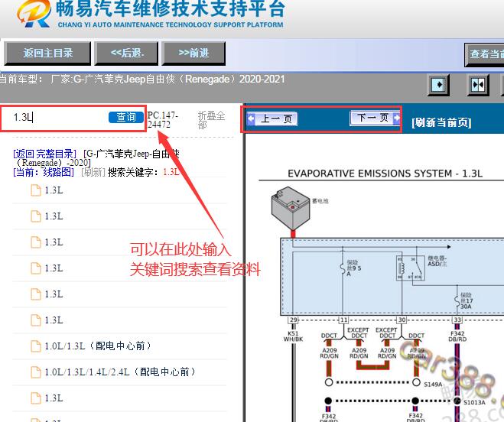504x422 pixels.
Task: Click the [当前：线路图] link
Action: 44,172
